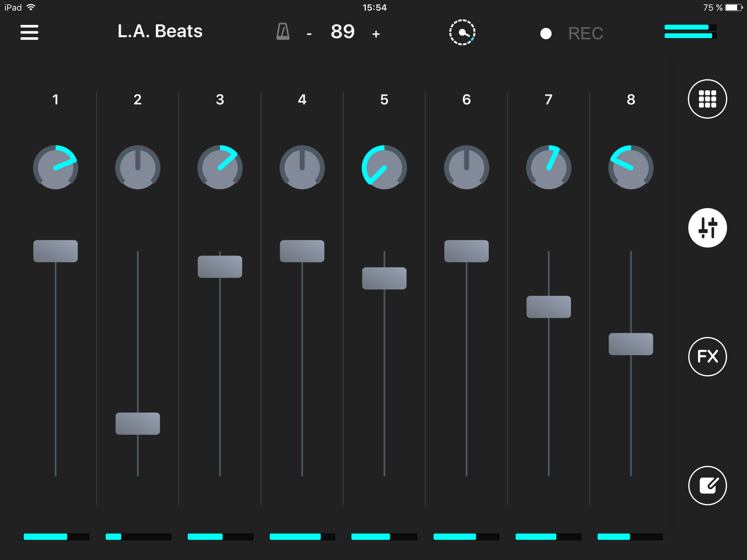
Task: Select the mixer faders view
Action: pyautogui.click(x=707, y=228)
